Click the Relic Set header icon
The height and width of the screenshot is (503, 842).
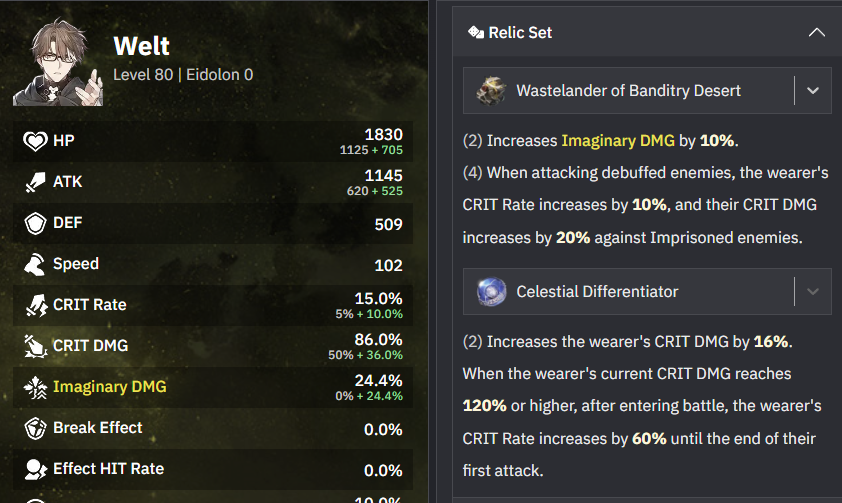pos(476,33)
